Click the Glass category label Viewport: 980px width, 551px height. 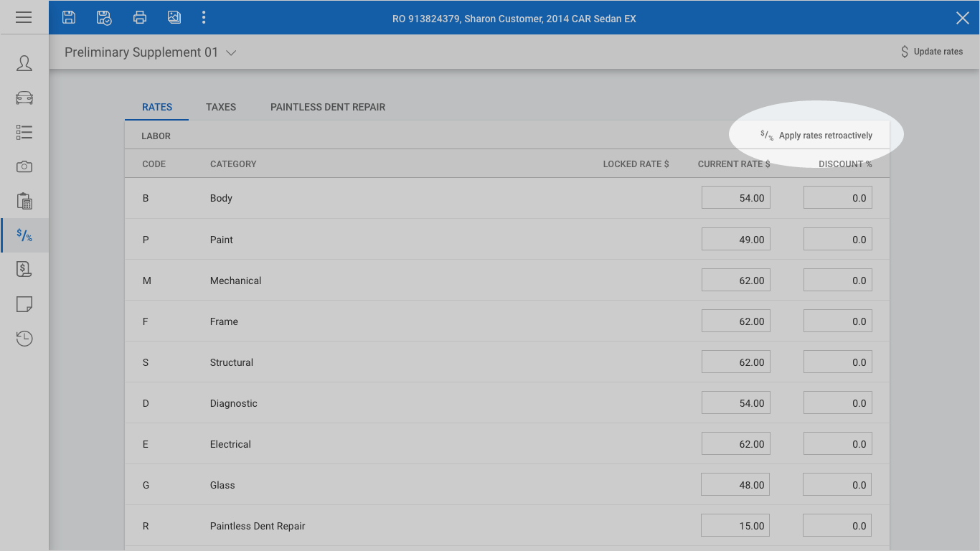click(x=222, y=485)
